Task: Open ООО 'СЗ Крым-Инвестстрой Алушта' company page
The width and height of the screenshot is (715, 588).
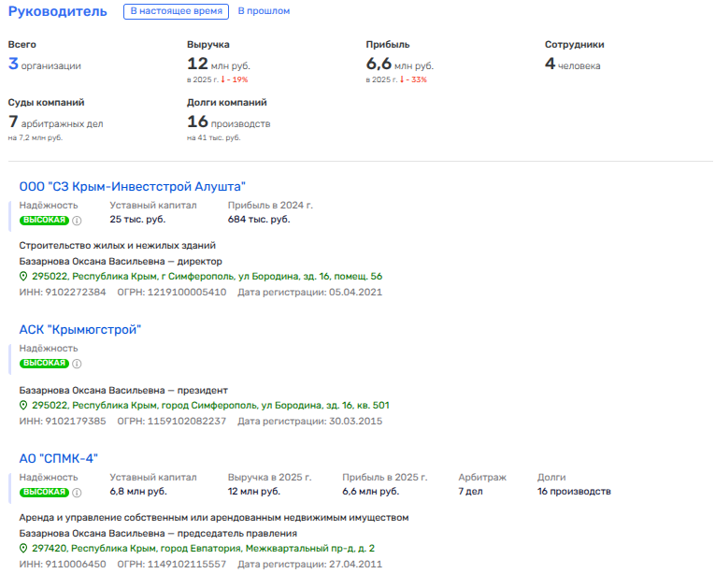Action: click(132, 186)
